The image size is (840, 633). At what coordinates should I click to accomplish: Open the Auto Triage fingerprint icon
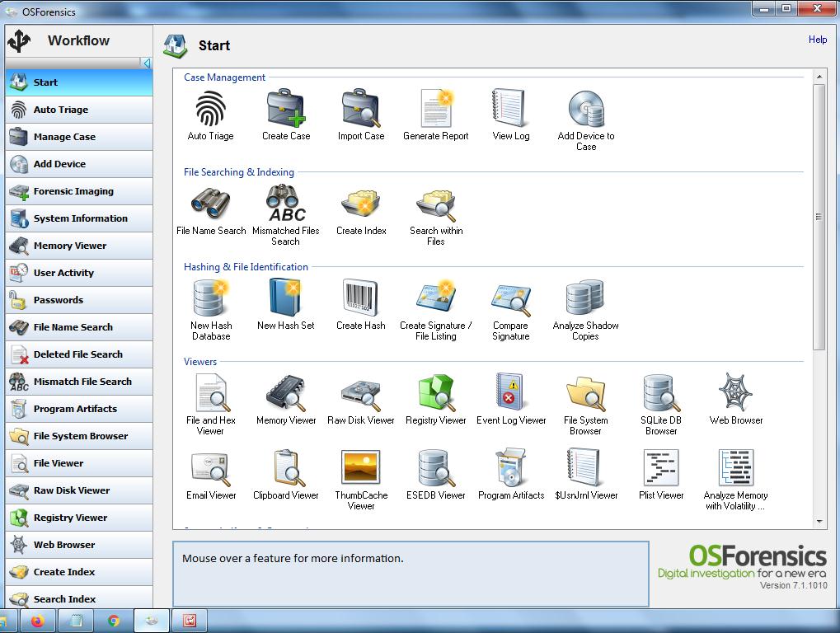coord(210,110)
